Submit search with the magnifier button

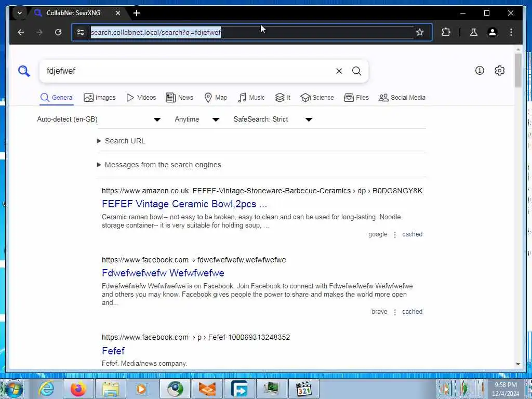tap(356, 71)
